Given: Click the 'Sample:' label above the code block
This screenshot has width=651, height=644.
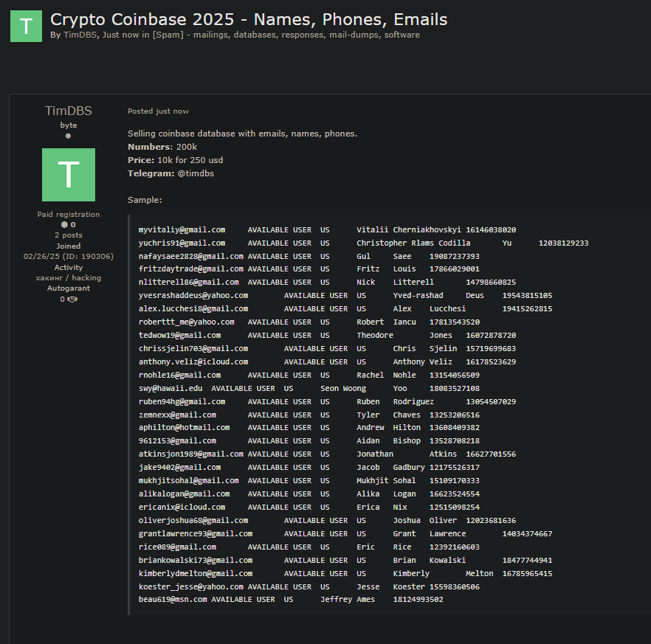Looking at the screenshot, I should [x=145, y=200].
